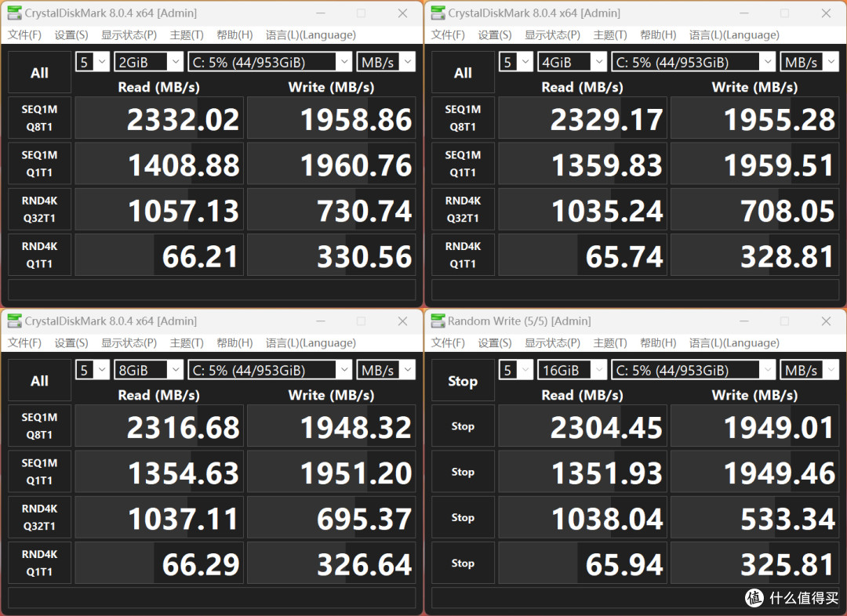Open test count dropdown in 8GiB window
847x616 pixels.
point(93,370)
